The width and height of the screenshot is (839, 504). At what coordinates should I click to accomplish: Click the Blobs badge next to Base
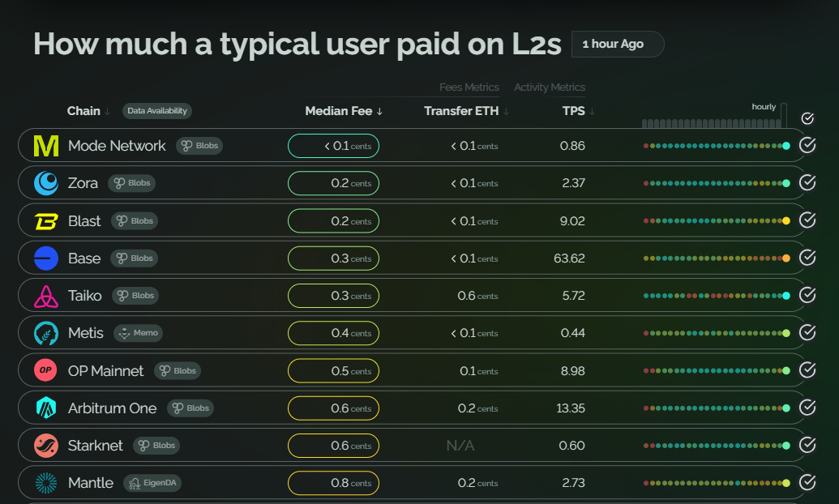[134, 258]
